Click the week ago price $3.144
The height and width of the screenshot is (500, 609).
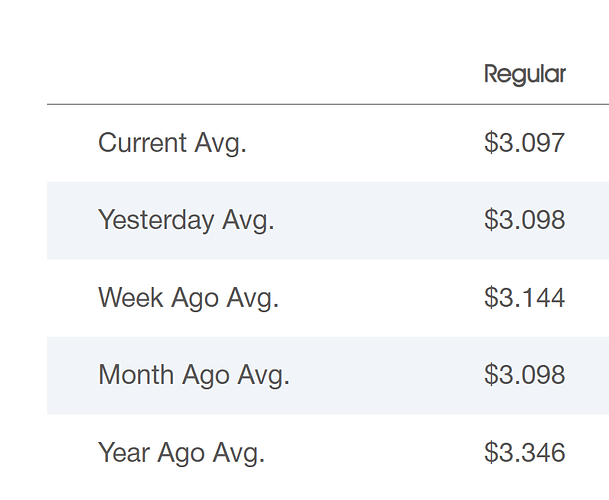coord(524,298)
